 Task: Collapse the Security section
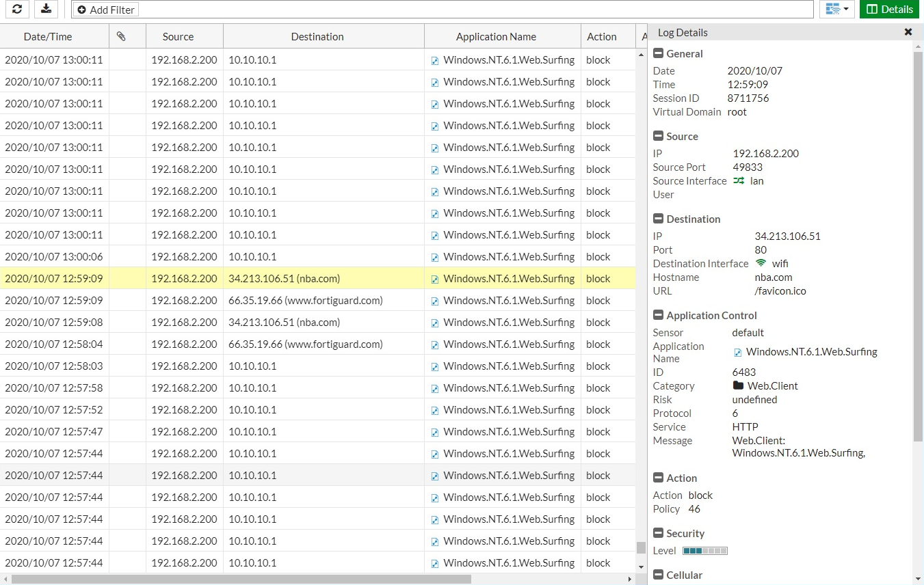coord(658,534)
